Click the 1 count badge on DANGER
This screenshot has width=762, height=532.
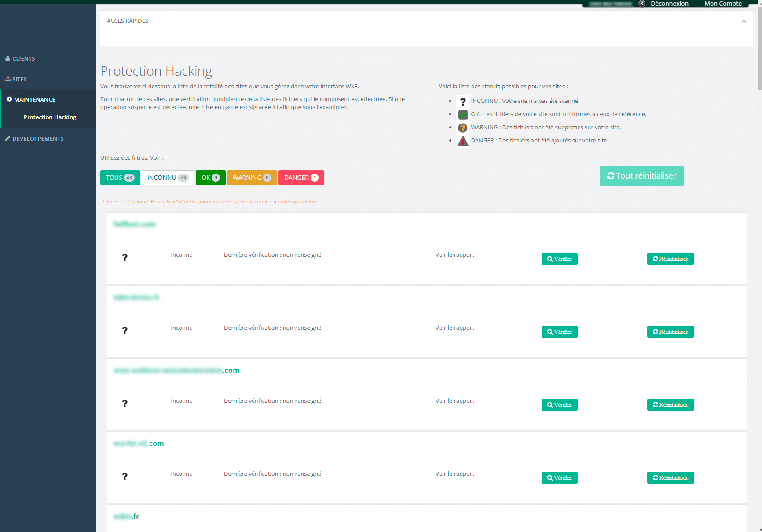pyautogui.click(x=315, y=178)
